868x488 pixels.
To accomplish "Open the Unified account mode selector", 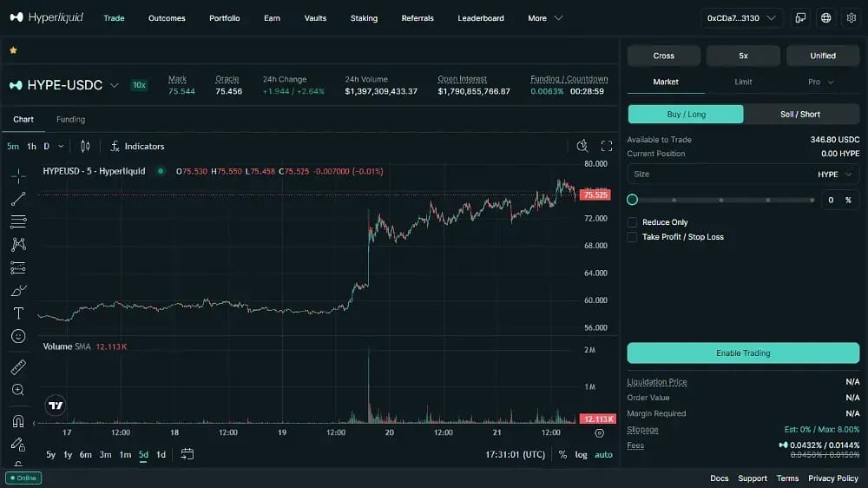I will [x=823, y=56].
